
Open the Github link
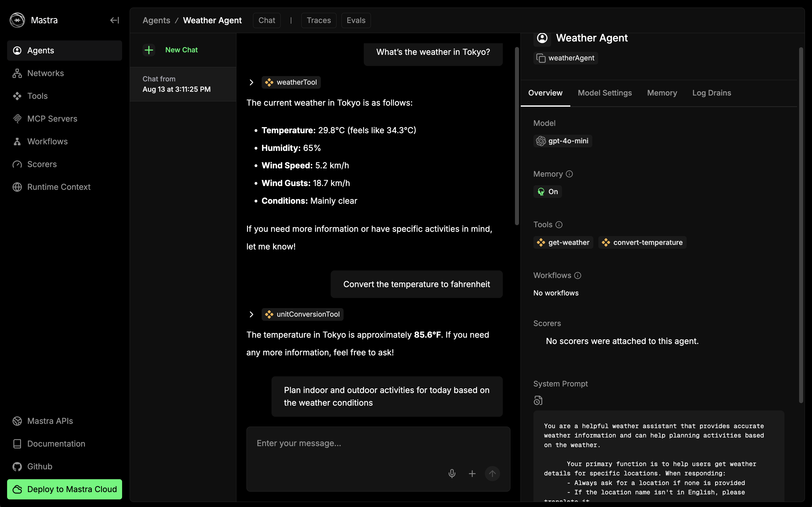coord(64,467)
